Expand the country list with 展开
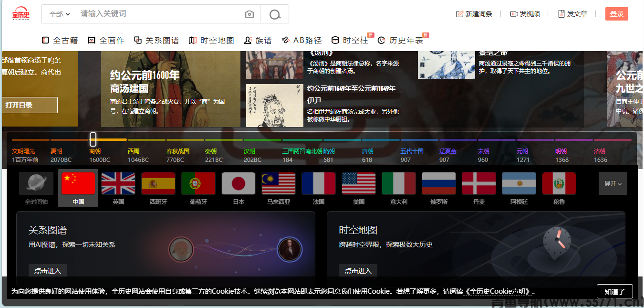 pyautogui.click(x=613, y=183)
